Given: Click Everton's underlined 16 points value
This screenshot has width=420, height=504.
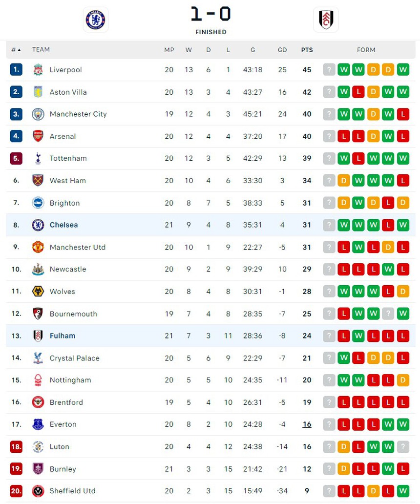Looking at the screenshot, I should [307, 424].
